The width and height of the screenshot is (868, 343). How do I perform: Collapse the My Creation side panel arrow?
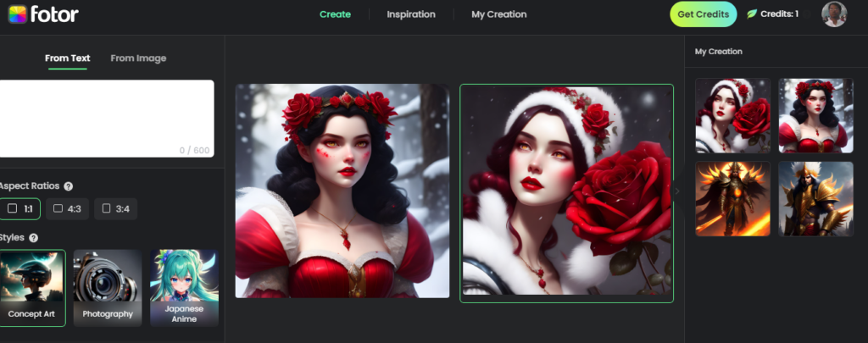coord(676,191)
